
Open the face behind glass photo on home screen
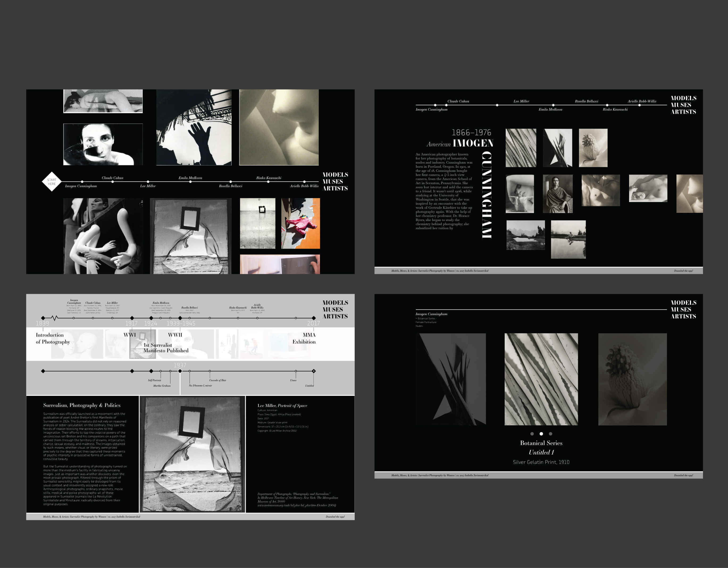103,144
